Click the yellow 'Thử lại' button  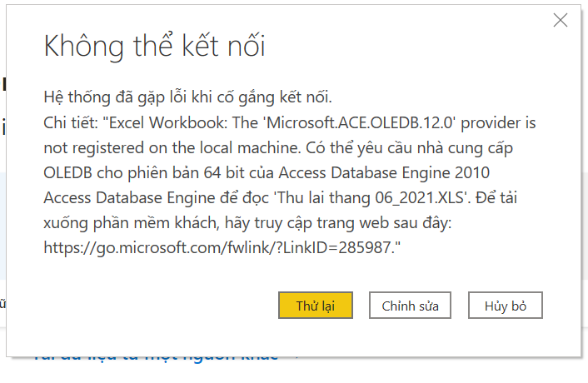pos(316,306)
